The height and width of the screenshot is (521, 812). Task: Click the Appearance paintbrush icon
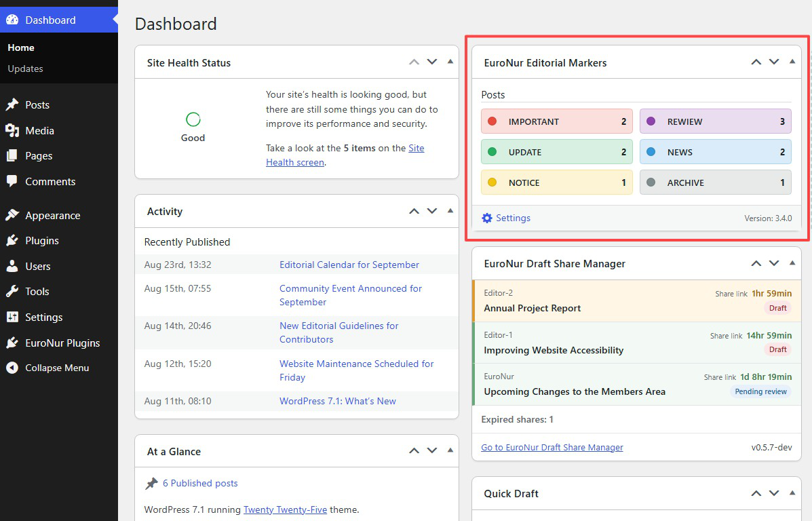pyautogui.click(x=12, y=215)
